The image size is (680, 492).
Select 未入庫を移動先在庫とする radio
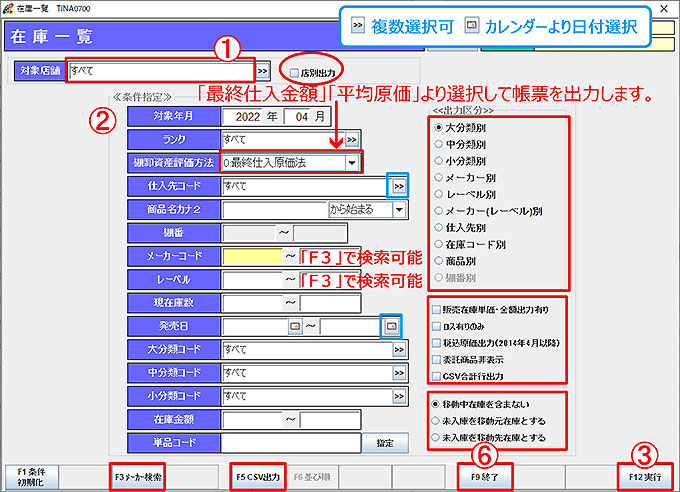pos(435,437)
